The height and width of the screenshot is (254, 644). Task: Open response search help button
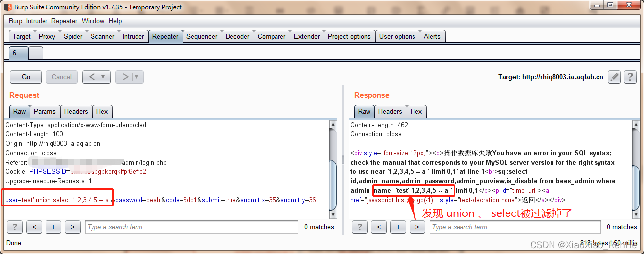click(360, 227)
